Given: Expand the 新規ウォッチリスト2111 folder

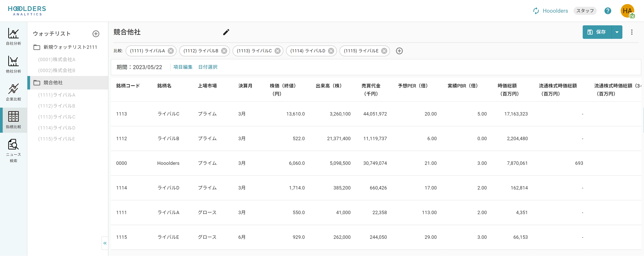Looking at the screenshot, I should click(x=65, y=47).
